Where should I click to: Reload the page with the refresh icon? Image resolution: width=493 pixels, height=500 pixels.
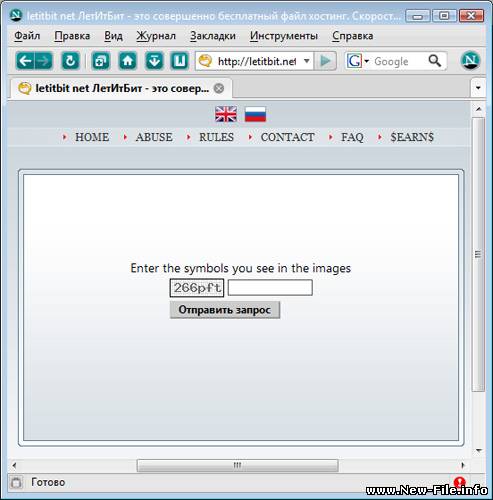pos(70,61)
